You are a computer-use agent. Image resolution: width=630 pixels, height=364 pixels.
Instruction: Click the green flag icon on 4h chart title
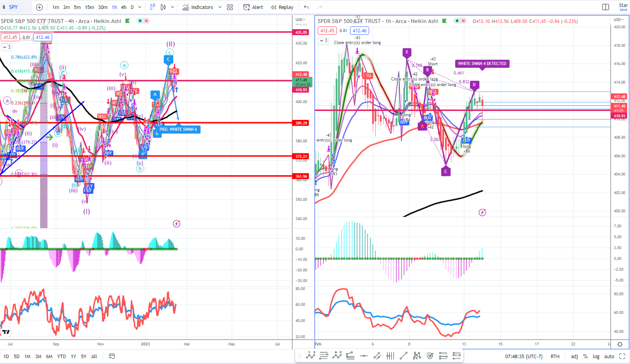point(127,21)
